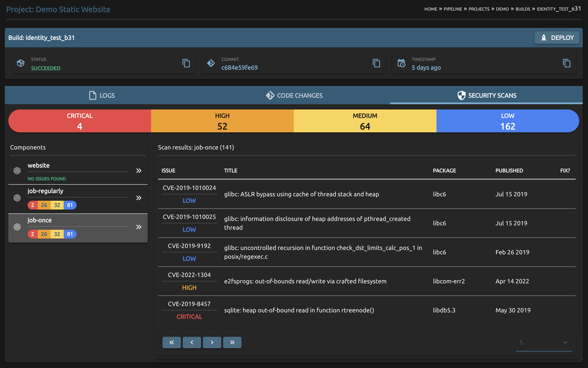Open commit link c684e59fe69
Screen dimensions: 588x368
(239, 68)
